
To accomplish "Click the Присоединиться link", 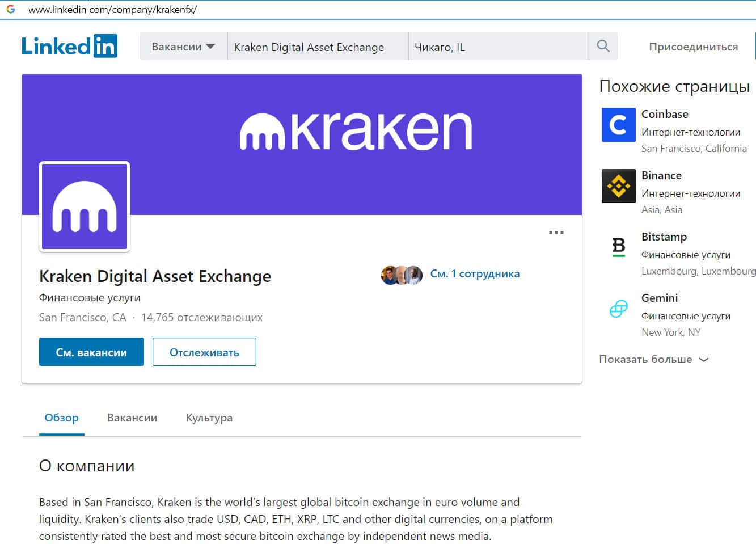I will coord(694,47).
